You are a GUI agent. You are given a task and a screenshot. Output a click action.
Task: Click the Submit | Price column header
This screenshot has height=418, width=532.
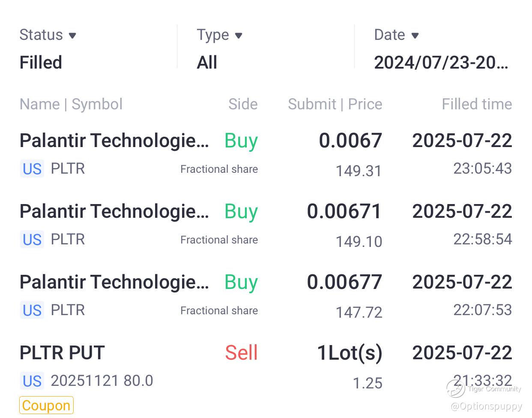click(335, 104)
